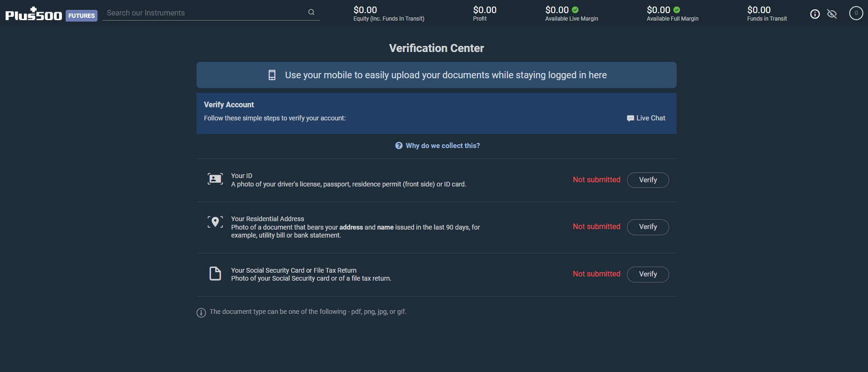Viewport: 868px width, 372px height.
Task: Click the Search our Instruments field
Action: click(205, 13)
